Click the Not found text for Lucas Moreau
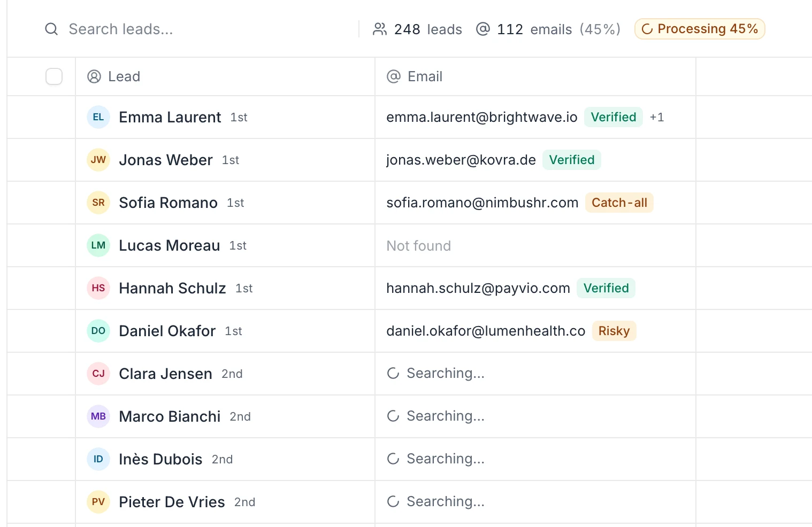 (419, 246)
